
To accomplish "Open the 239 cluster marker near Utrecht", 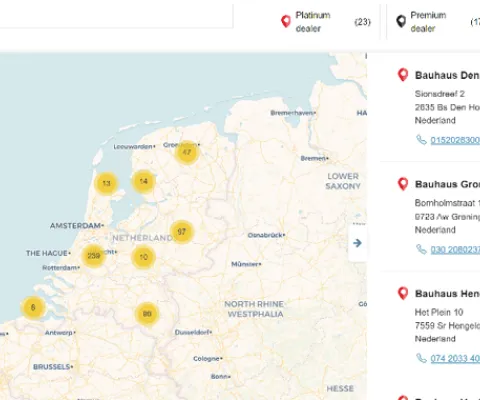I will [x=94, y=256].
